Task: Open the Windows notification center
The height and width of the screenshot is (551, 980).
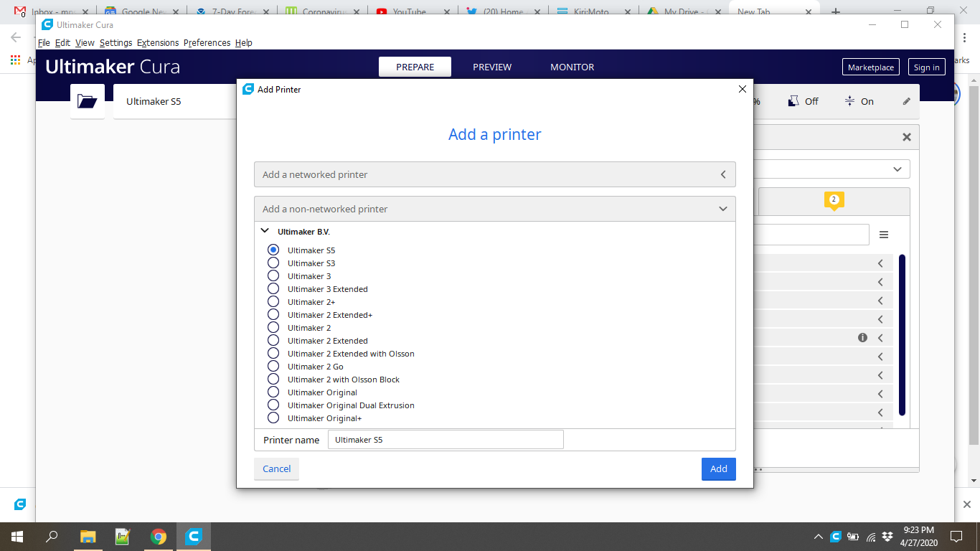Action: 956,537
